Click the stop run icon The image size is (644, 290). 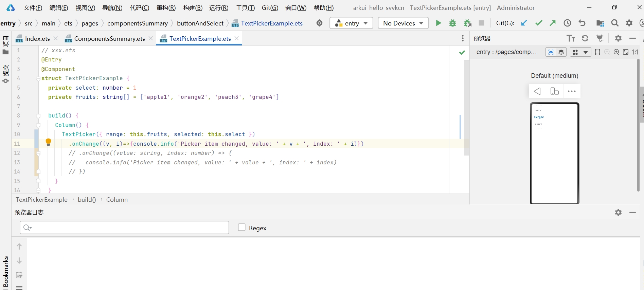(481, 23)
